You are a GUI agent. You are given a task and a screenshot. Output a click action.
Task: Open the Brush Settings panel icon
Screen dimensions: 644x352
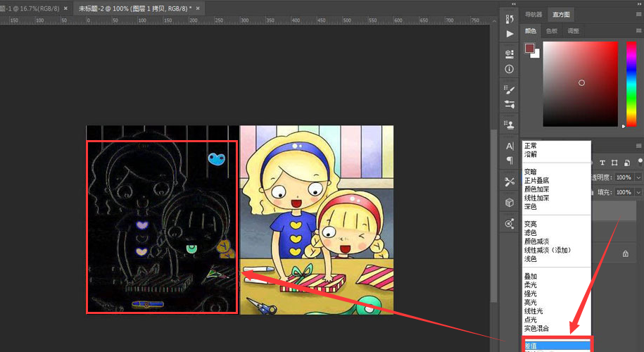[510, 89]
